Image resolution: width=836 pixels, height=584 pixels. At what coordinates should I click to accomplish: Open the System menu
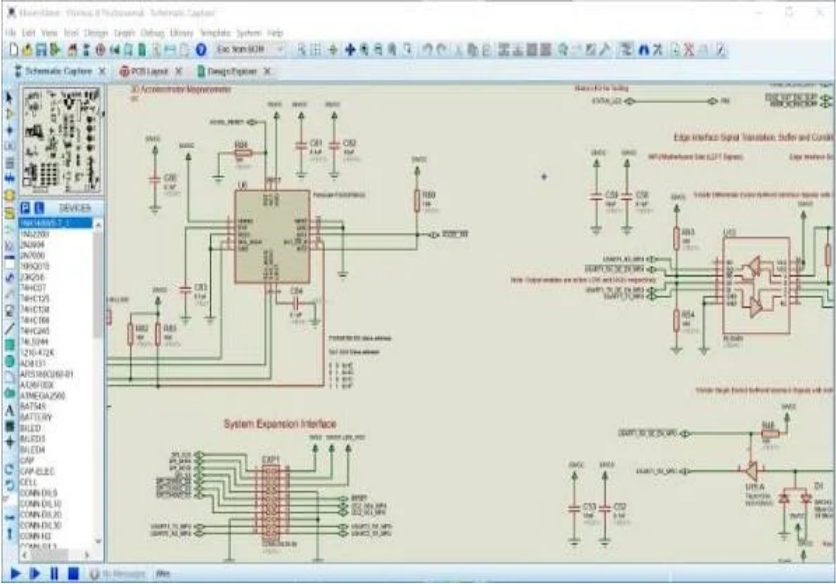pos(248,33)
